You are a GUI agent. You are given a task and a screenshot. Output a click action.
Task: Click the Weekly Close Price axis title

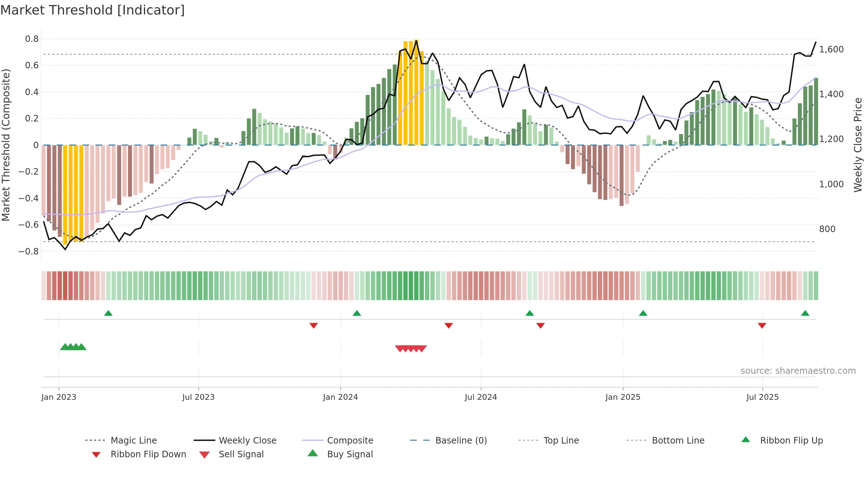(858, 145)
